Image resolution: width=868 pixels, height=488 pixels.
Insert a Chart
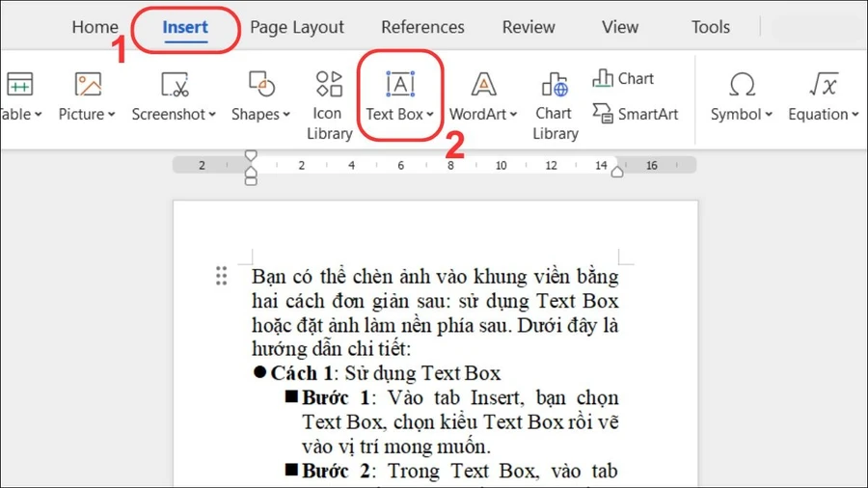tap(623, 78)
